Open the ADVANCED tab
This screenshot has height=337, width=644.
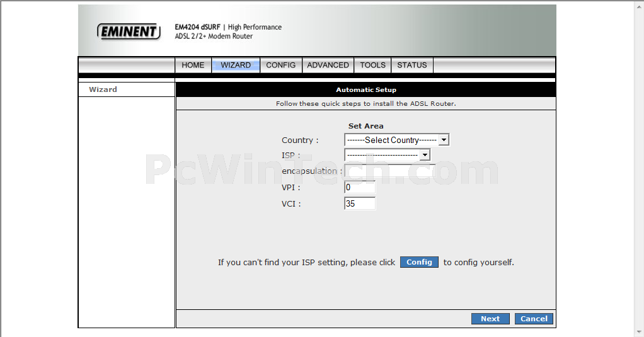[x=328, y=66]
